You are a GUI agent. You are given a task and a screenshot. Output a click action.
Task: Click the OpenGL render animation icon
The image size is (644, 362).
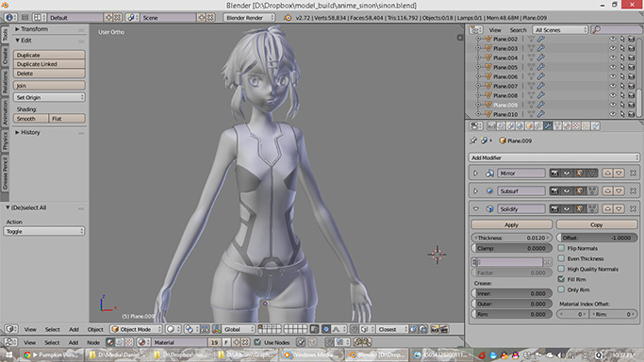click(x=444, y=329)
